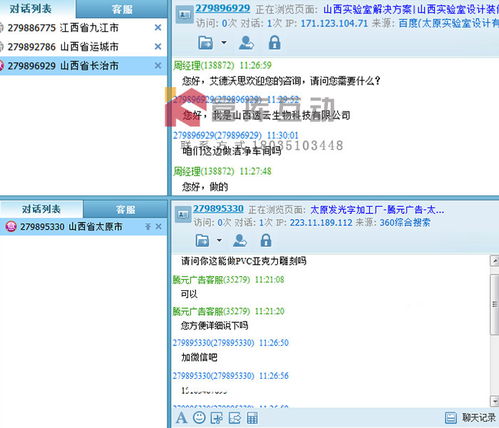Click visitor card avatar for 279896929
499x428 pixels.
point(184,15)
